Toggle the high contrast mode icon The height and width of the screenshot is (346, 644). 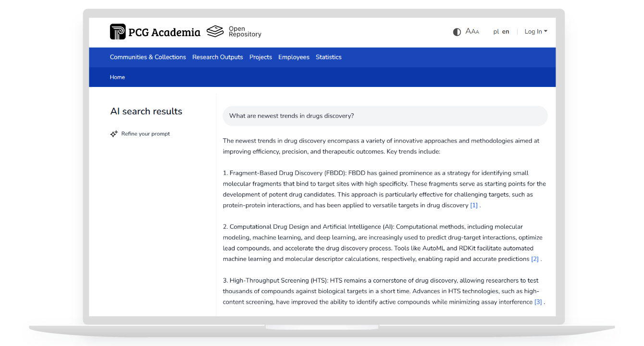(x=457, y=32)
